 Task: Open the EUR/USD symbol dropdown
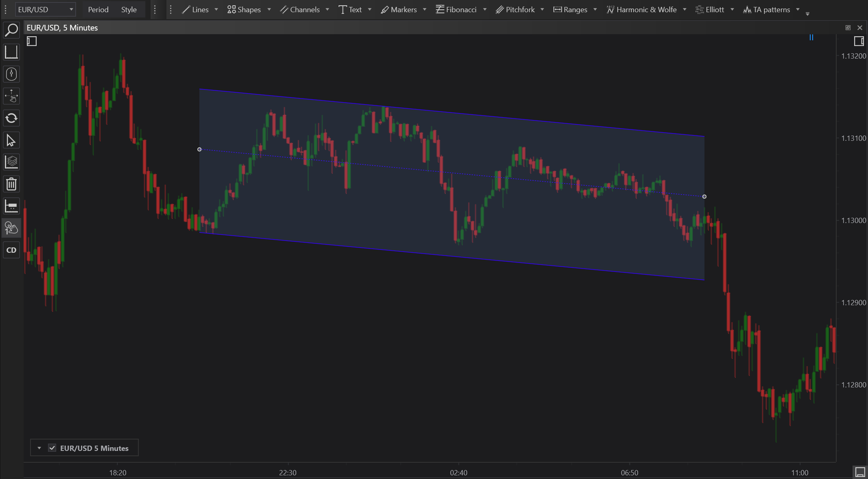pos(45,9)
